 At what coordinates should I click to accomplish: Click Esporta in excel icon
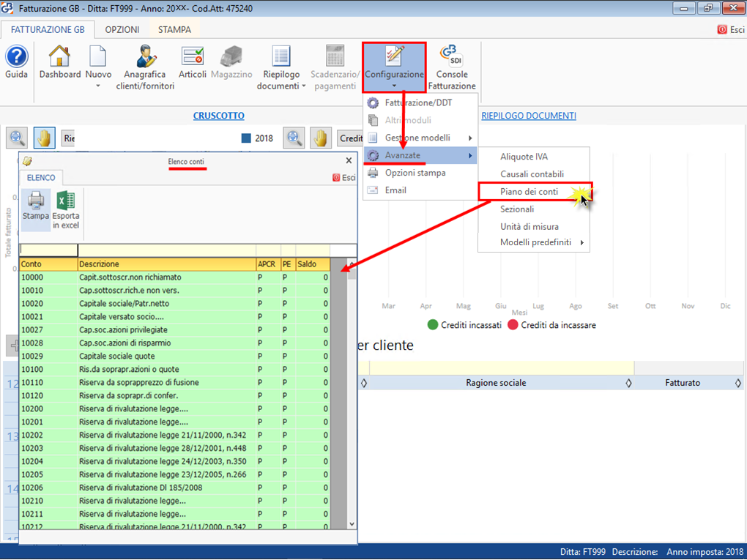[66, 201]
